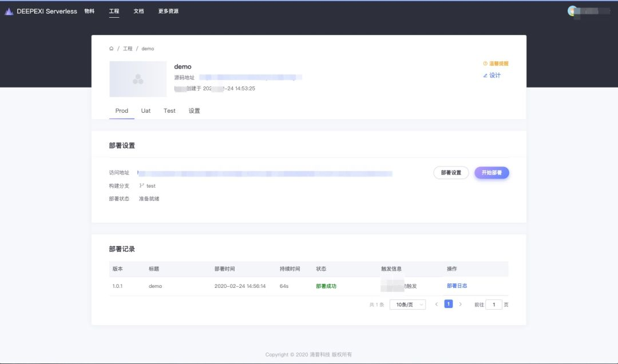Viewport: 618px width, 364px height.
Task: Click the blurred 源码地址 link
Action: [251, 77]
